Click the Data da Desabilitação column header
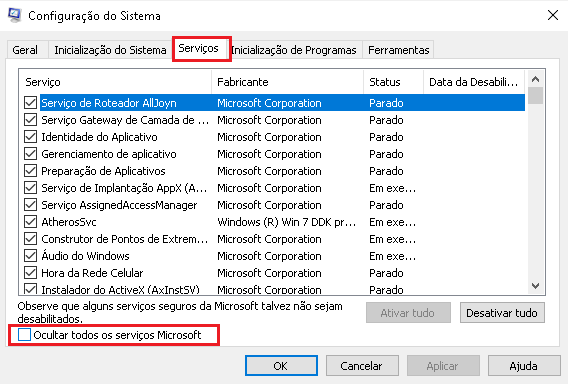 coord(474,82)
